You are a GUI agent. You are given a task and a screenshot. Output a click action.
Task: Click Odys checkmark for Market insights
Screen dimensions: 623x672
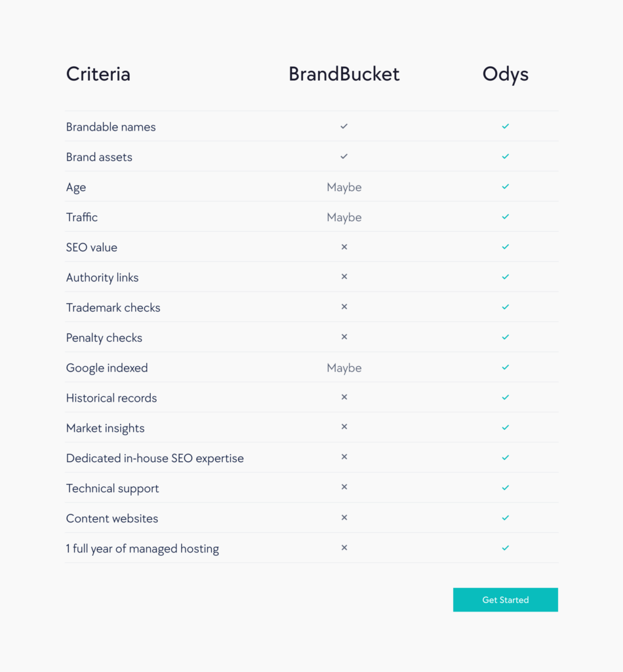505,427
